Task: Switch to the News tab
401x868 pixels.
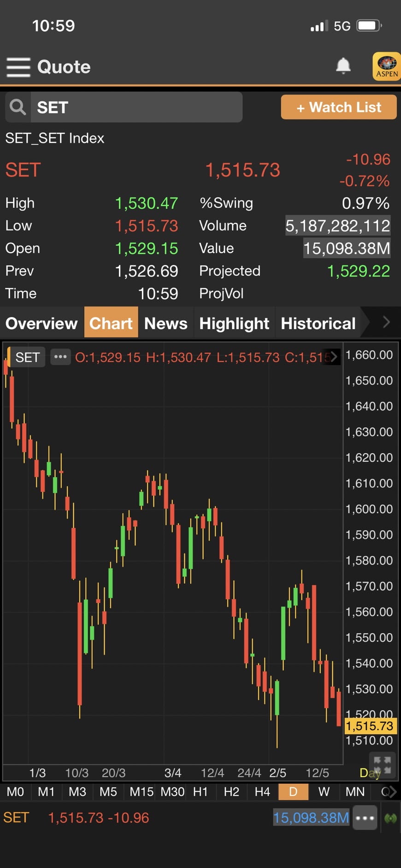Action: [x=165, y=323]
